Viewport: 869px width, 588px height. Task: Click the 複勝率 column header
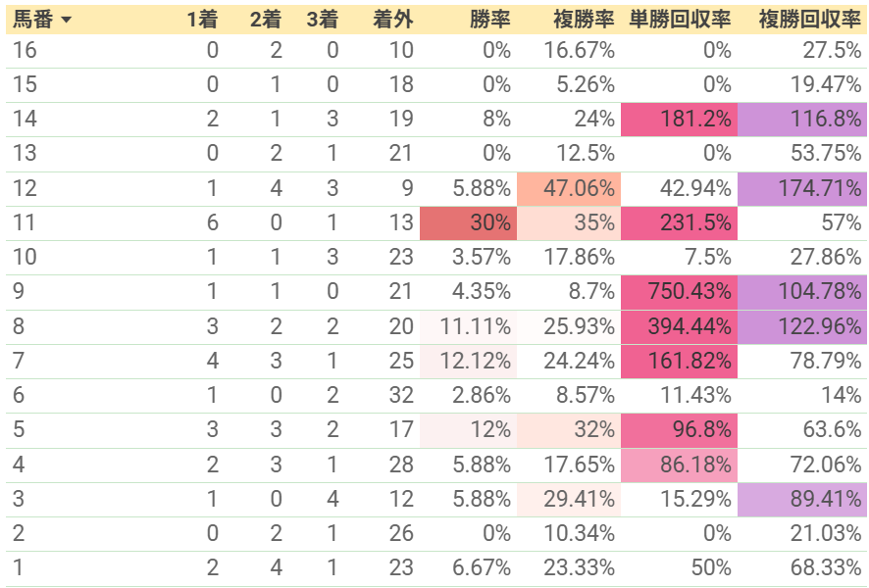click(584, 20)
